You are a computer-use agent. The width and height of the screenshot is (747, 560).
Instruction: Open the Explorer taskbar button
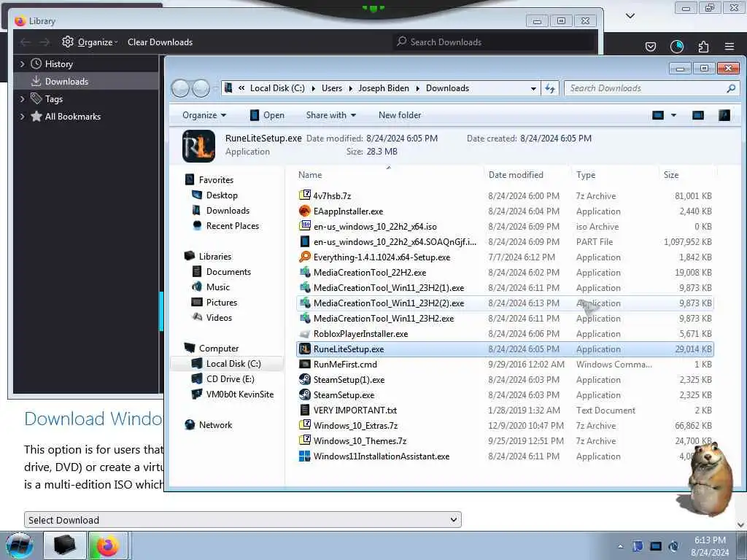click(65, 545)
